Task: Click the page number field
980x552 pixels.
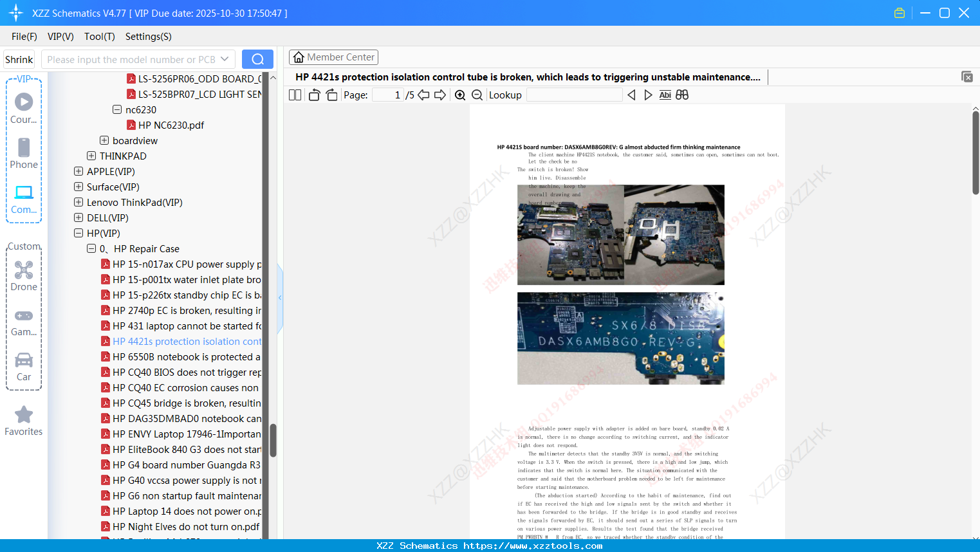Action: pos(388,95)
